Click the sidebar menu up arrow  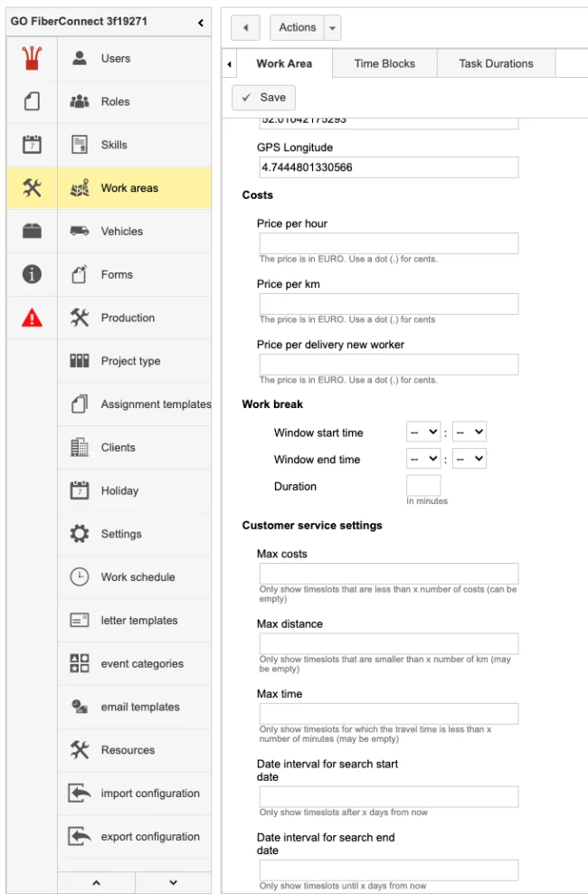pyautogui.click(x=96, y=882)
